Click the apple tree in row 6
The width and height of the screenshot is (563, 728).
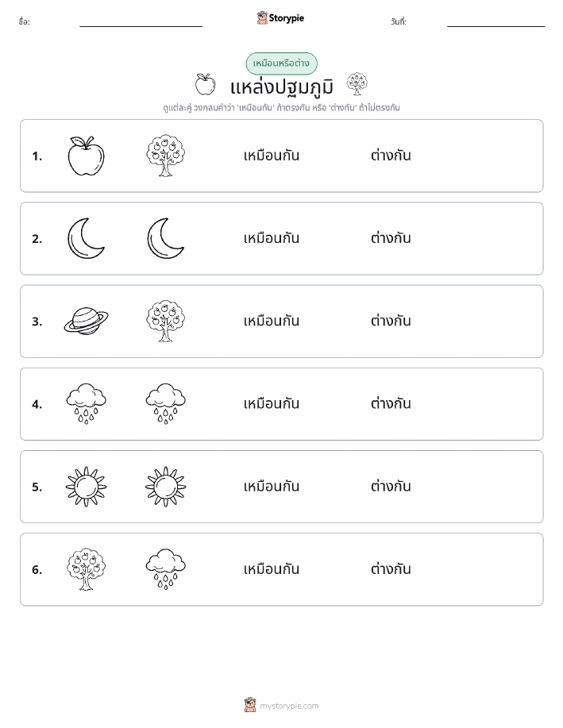pos(86,569)
